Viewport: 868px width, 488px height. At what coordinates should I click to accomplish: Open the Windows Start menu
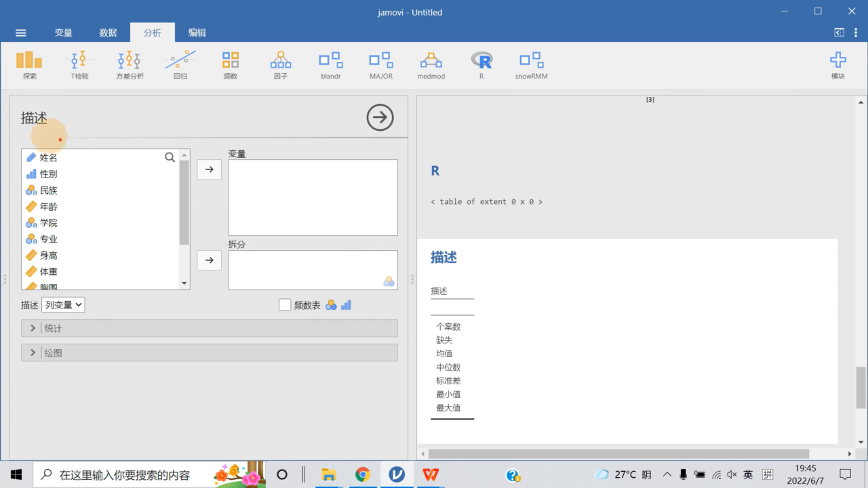[x=16, y=474]
